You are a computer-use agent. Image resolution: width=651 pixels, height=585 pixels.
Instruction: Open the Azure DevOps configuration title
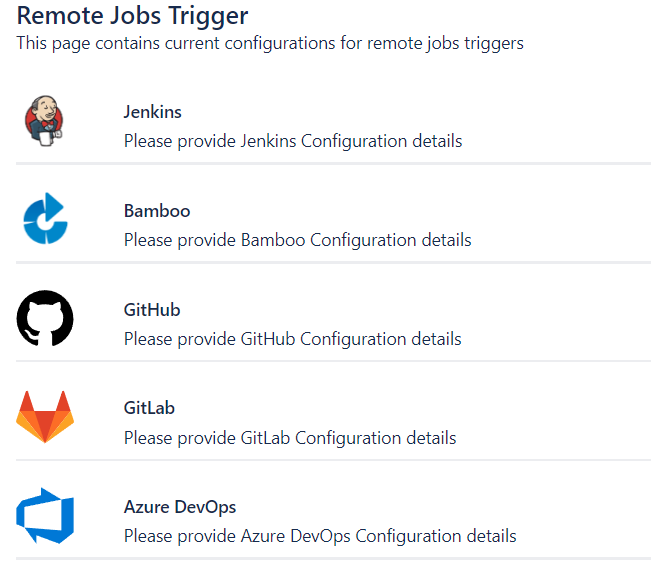pos(180,507)
